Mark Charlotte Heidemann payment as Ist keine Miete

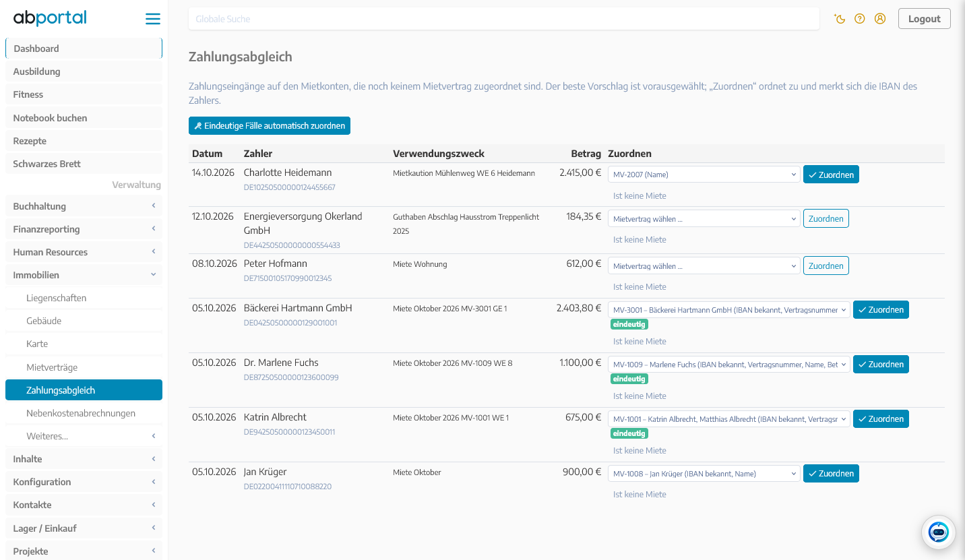640,196
